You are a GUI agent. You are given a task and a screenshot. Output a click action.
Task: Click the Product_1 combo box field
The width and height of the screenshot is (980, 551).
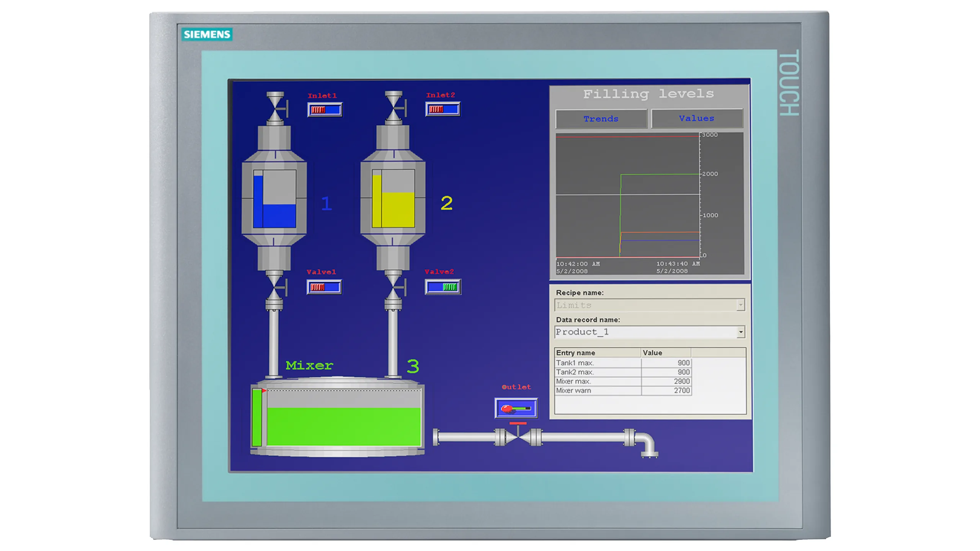[645, 332]
